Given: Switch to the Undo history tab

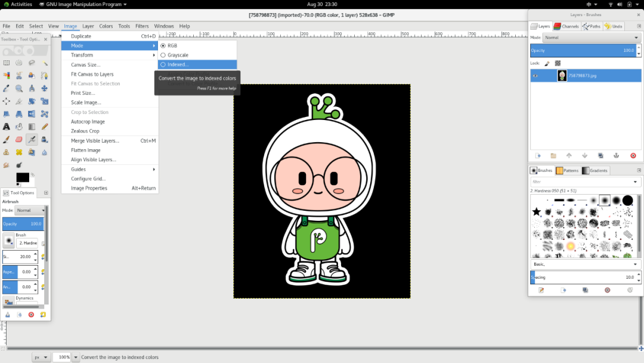Looking at the screenshot, I should [613, 26].
